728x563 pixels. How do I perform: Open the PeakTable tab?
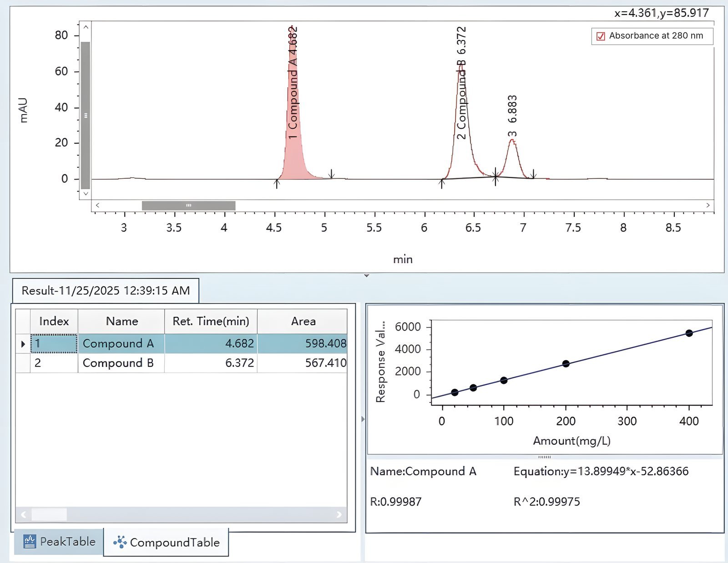[59, 541]
